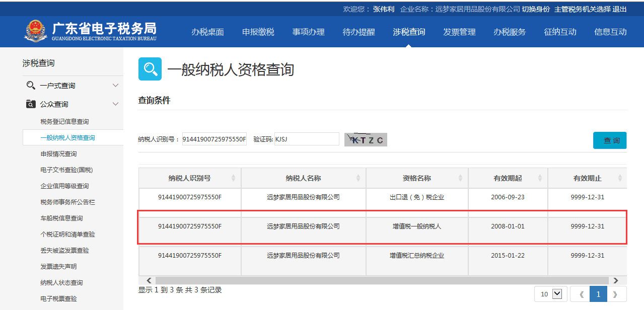Click the 一户式查询 magnifier icon

(x=31, y=86)
